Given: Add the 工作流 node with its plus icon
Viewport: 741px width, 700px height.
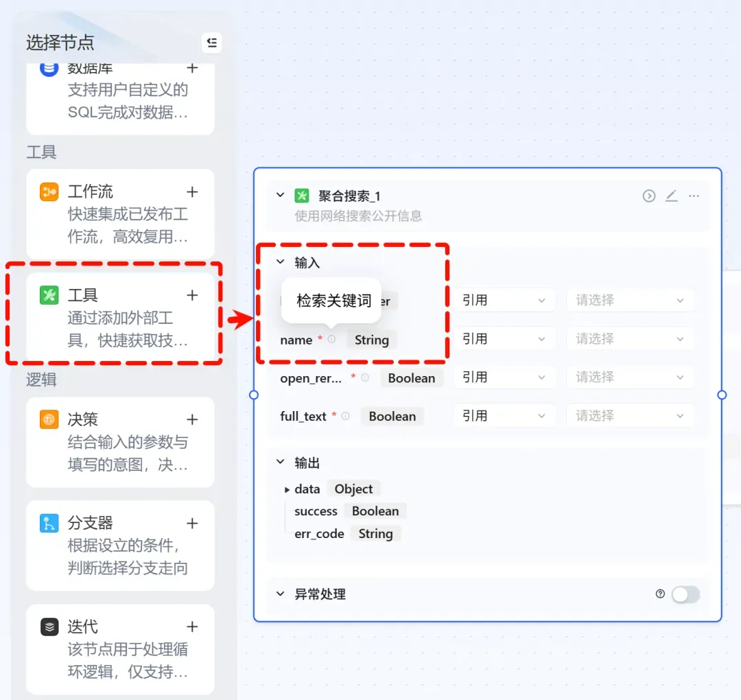Looking at the screenshot, I should [192, 192].
